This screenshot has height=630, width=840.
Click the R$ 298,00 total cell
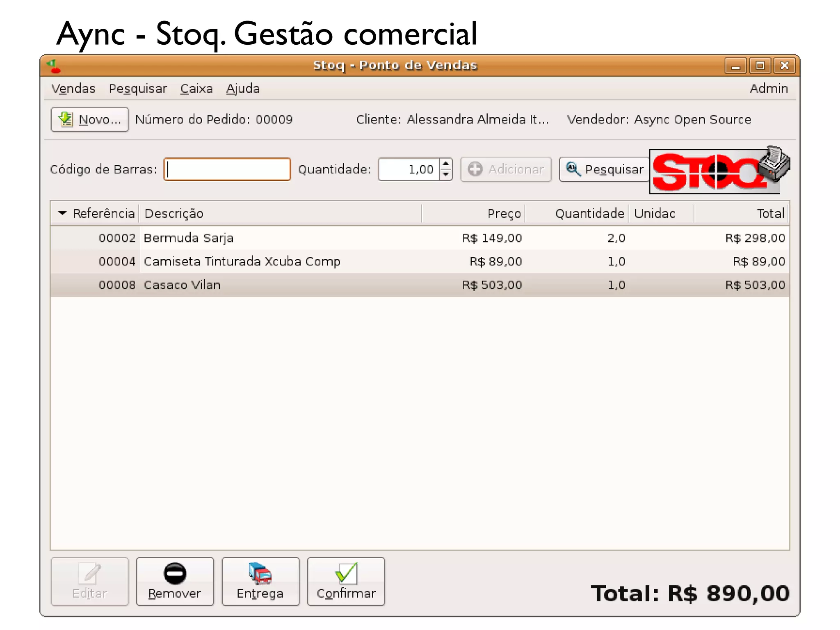click(x=755, y=238)
